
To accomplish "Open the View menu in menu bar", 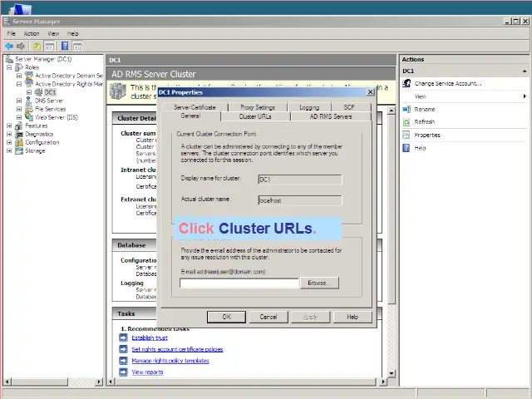I will tap(53, 33).
